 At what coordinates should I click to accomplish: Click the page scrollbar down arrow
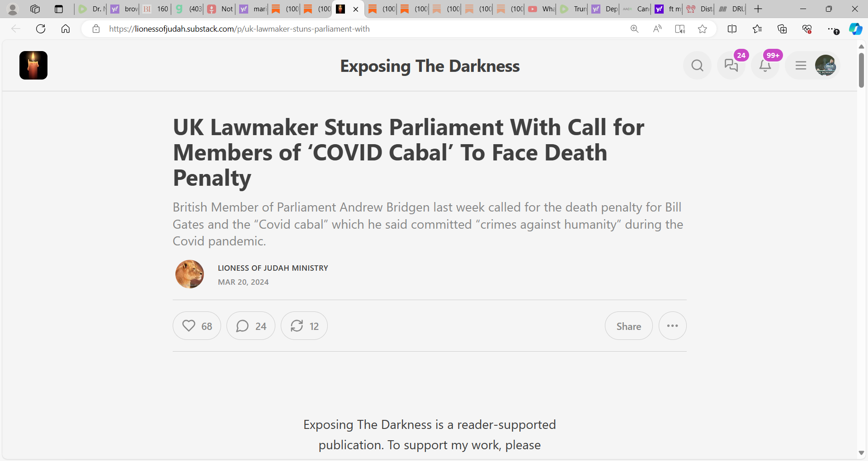(x=861, y=453)
